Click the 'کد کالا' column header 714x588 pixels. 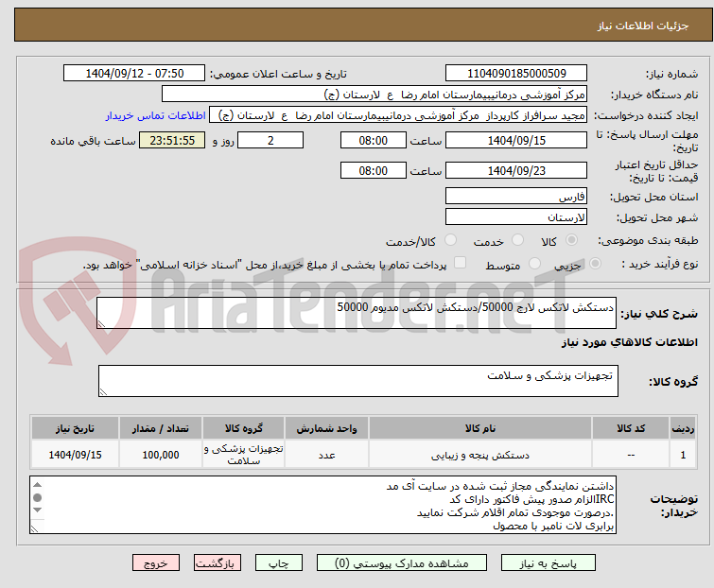click(x=631, y=428)
